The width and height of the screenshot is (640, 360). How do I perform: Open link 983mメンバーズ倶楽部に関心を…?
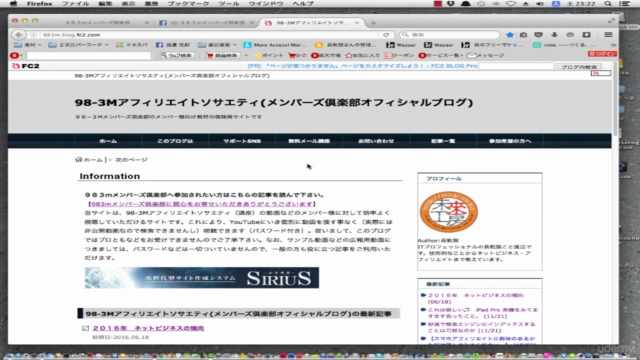pyautogui.click(x=202, y=204)
